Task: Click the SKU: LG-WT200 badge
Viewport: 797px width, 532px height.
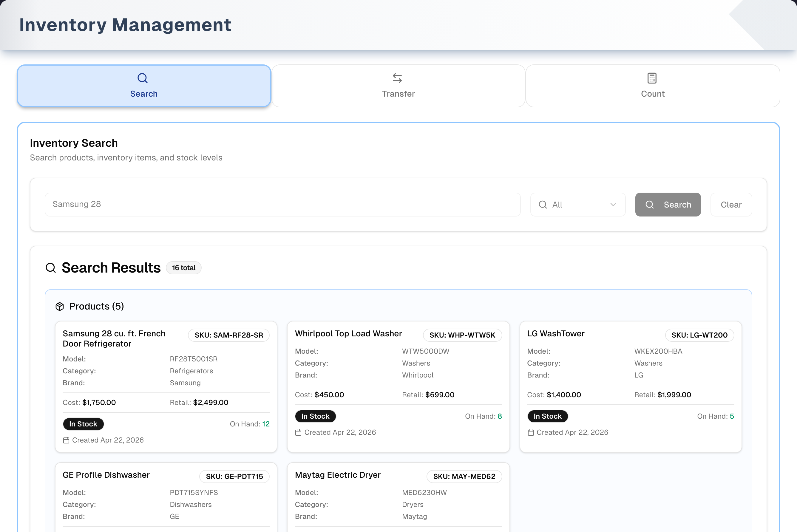Action: [699, 335]
